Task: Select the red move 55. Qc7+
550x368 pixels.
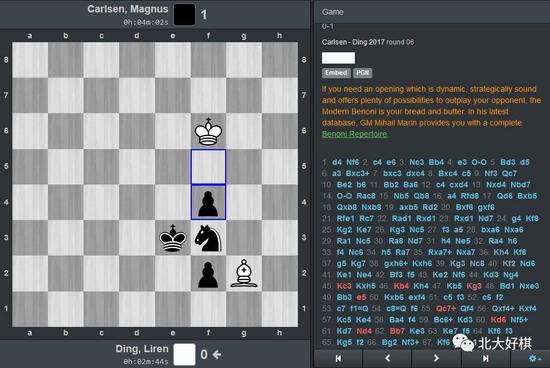Action: point(445,308)
